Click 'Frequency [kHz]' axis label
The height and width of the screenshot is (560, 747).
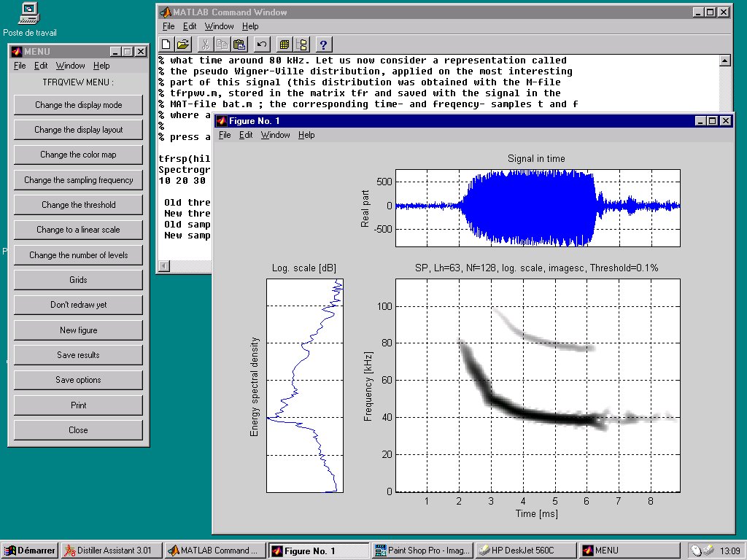tap(368, 386)
